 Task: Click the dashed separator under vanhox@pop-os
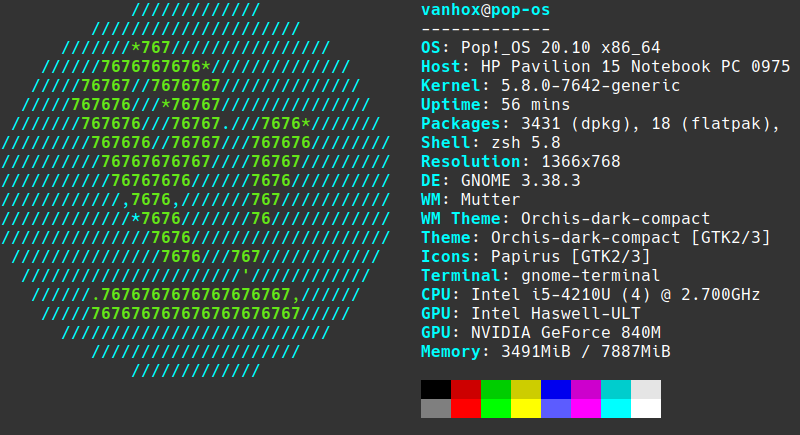(485, 30)
